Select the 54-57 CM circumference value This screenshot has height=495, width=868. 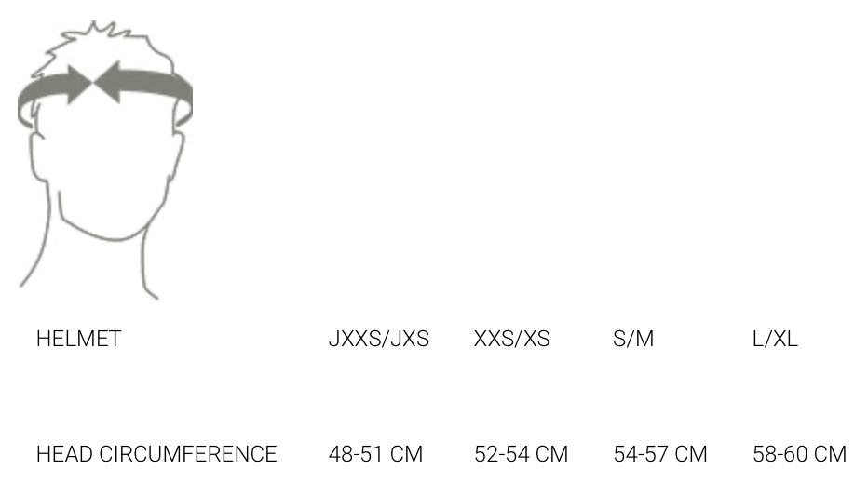pos(660,454)
